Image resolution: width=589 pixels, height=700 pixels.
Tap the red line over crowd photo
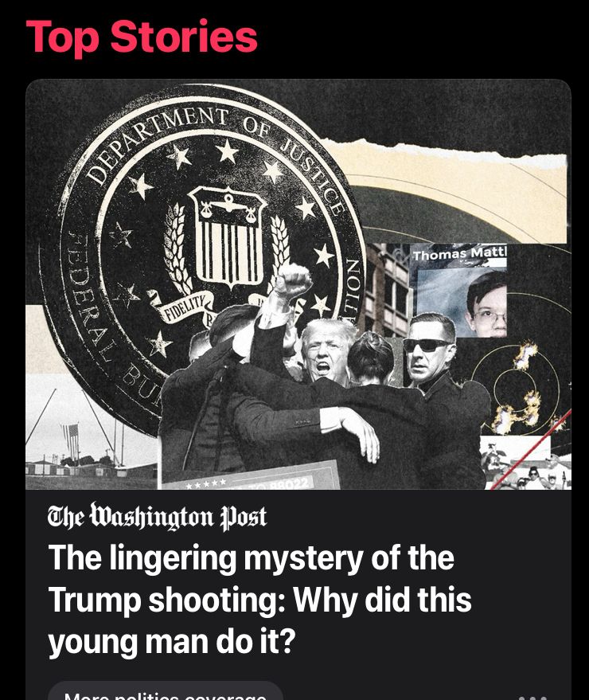point(531,450)
